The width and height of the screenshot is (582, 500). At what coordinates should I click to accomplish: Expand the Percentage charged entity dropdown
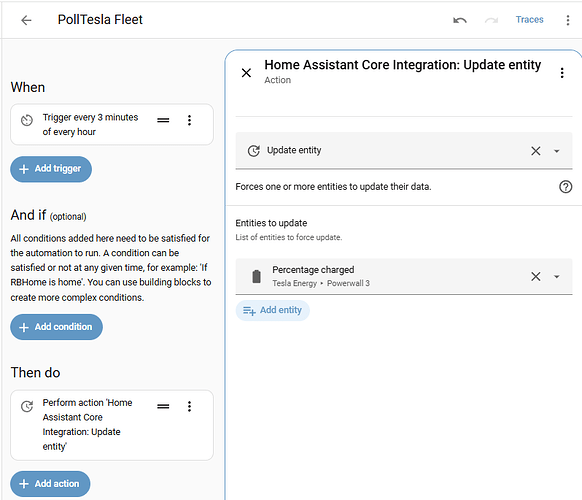click(556, 277)
